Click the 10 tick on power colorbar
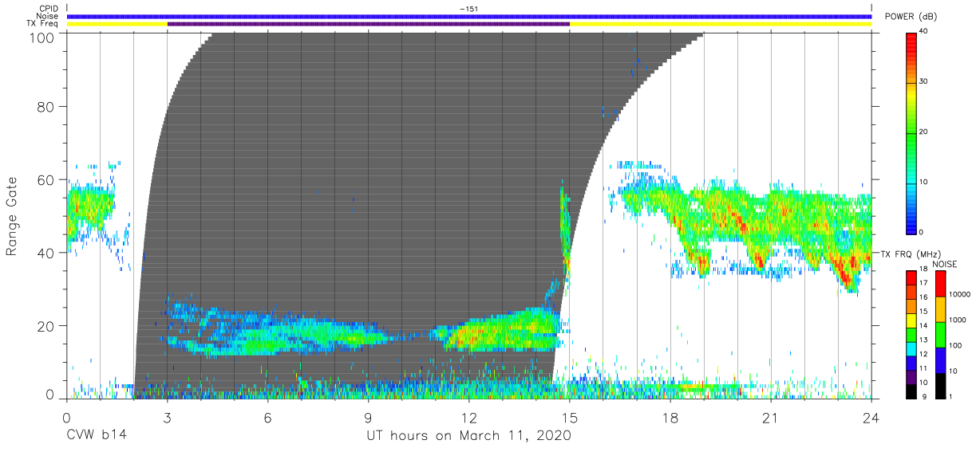 tap(923, 182)
